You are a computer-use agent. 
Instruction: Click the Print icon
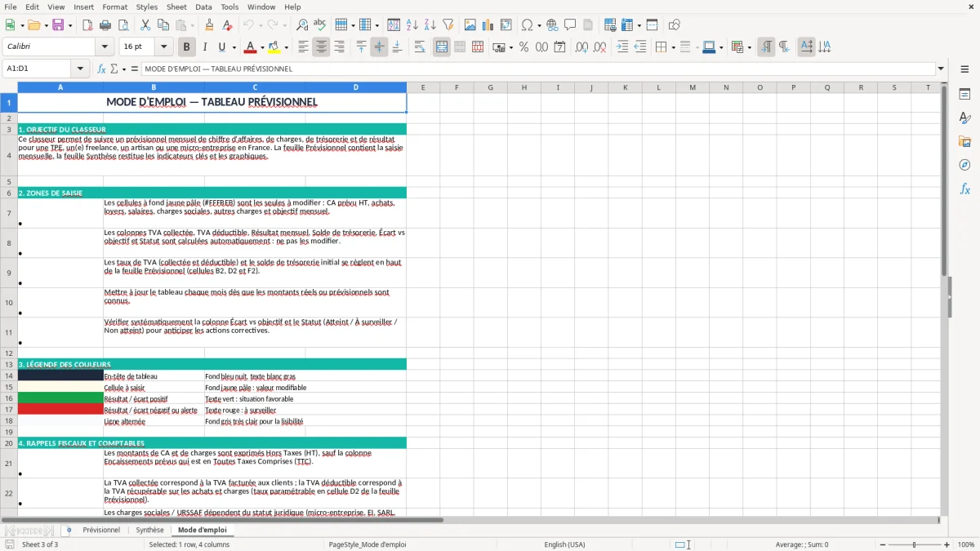point(105,25)
